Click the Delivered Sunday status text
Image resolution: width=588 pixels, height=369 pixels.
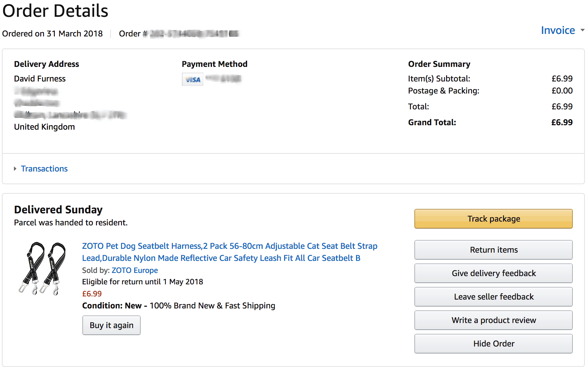(x=58, y=209)
